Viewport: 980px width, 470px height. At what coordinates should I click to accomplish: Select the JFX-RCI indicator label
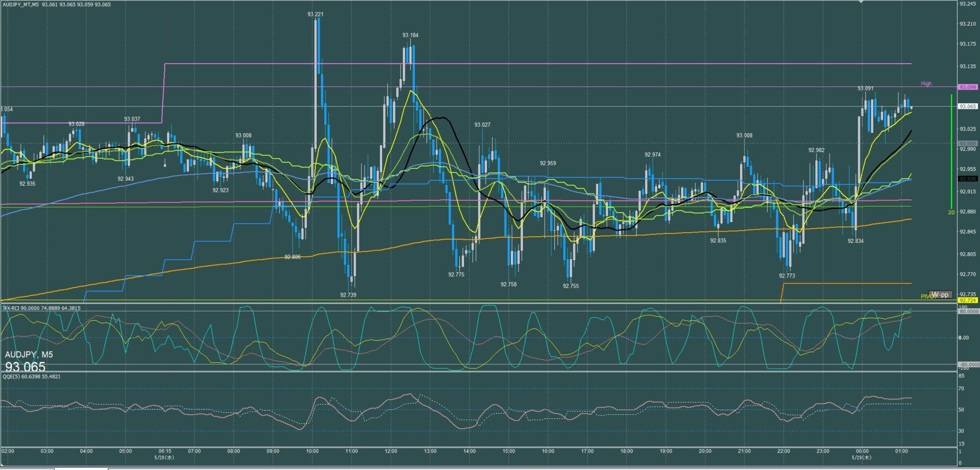click(41, 308)
